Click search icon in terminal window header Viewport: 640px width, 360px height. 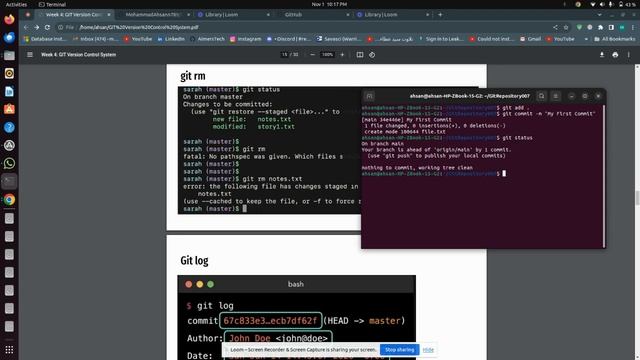click(542, 96)
